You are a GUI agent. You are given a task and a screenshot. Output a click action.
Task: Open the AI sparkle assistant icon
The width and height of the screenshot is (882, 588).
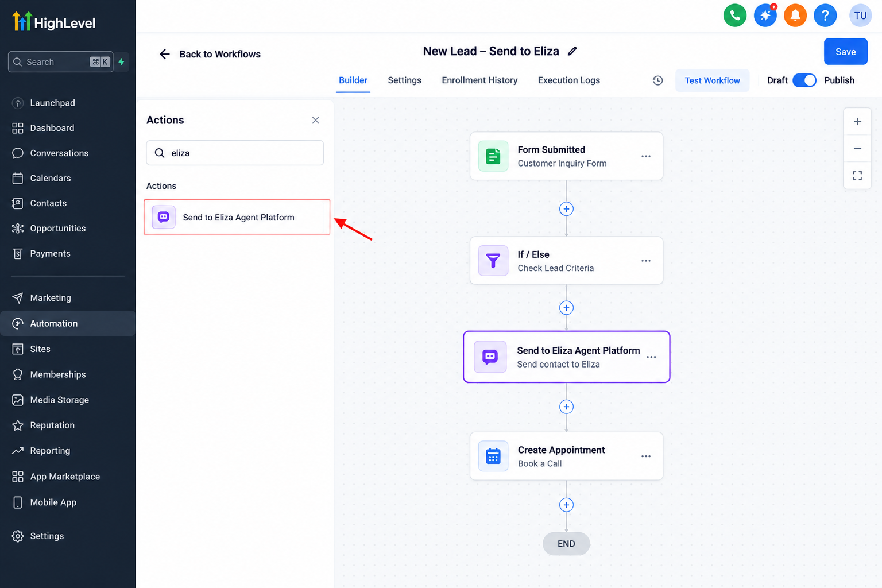click(765, 16)
